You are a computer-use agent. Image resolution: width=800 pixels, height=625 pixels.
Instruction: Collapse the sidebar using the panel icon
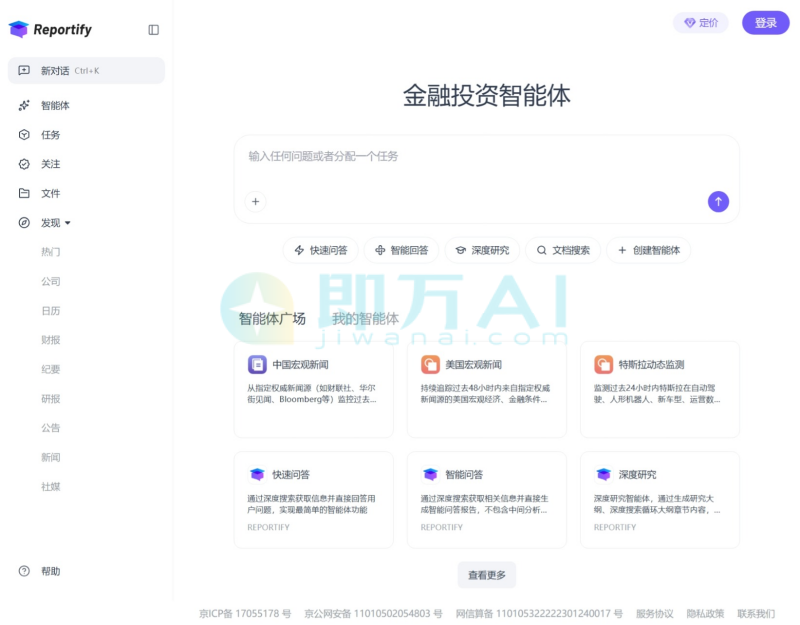[x=152, y=29]
